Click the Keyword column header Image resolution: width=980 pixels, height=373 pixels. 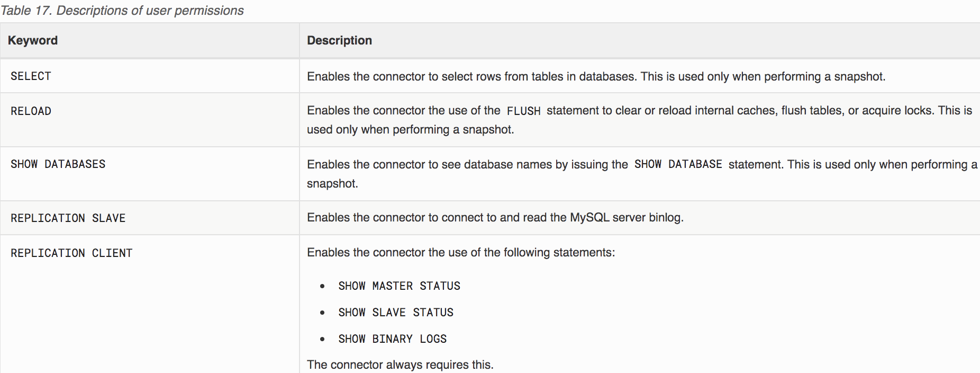click(x=33, y=40)
